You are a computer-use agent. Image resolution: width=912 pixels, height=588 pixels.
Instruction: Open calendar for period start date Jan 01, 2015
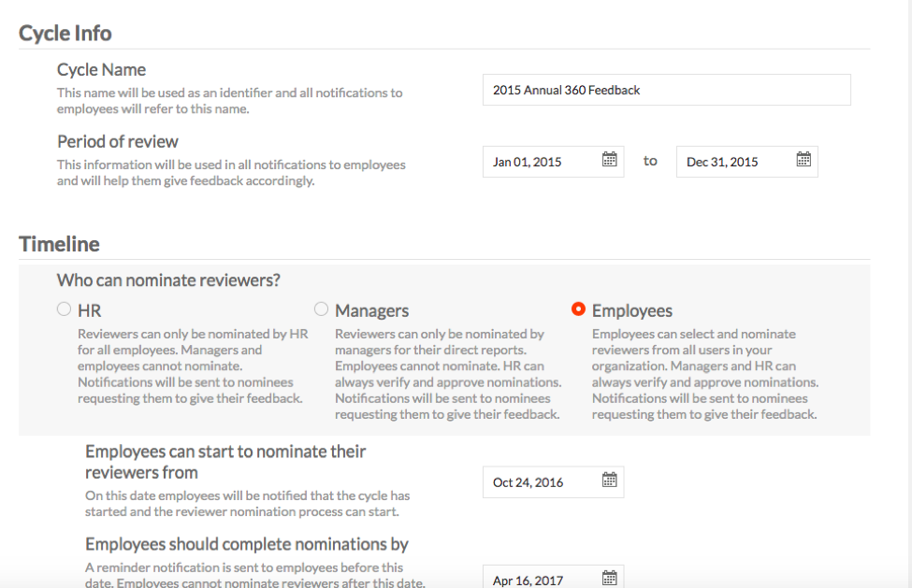(609, 159)
